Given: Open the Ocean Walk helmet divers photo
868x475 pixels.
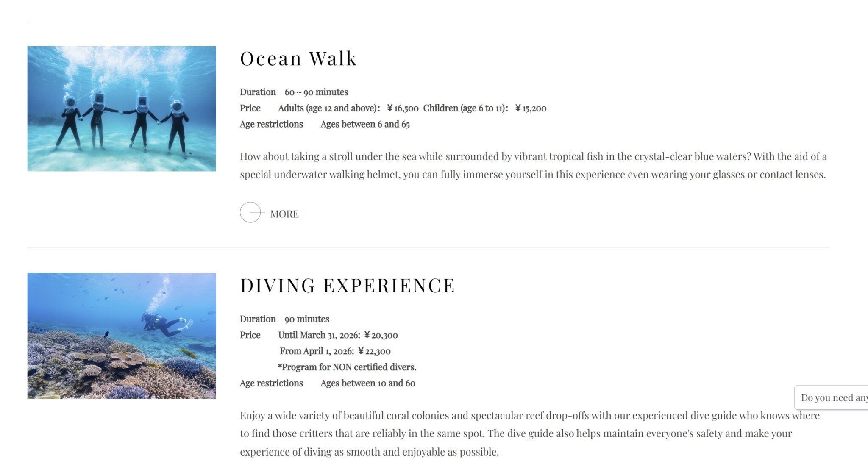Looking at the screenshot, I should click(122, 108).
